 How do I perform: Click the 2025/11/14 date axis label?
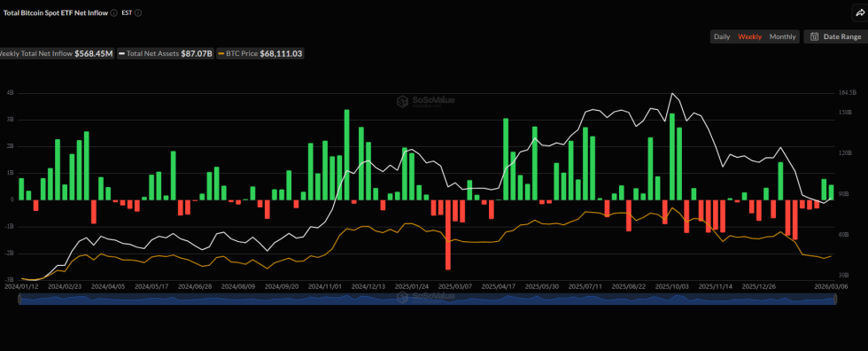[715, 287]
